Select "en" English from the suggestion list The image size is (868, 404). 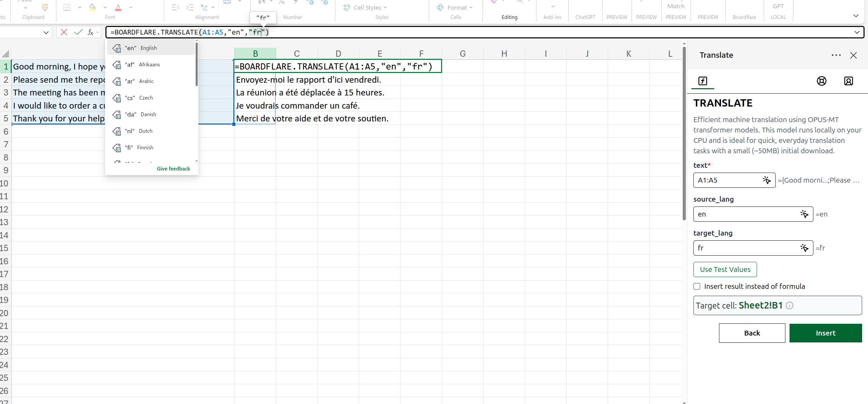point(151,48)
